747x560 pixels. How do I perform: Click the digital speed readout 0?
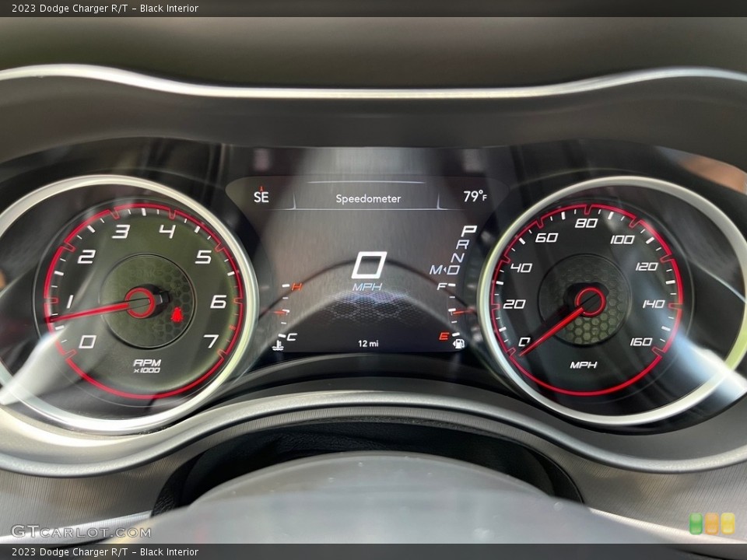(x=369, y=264)
